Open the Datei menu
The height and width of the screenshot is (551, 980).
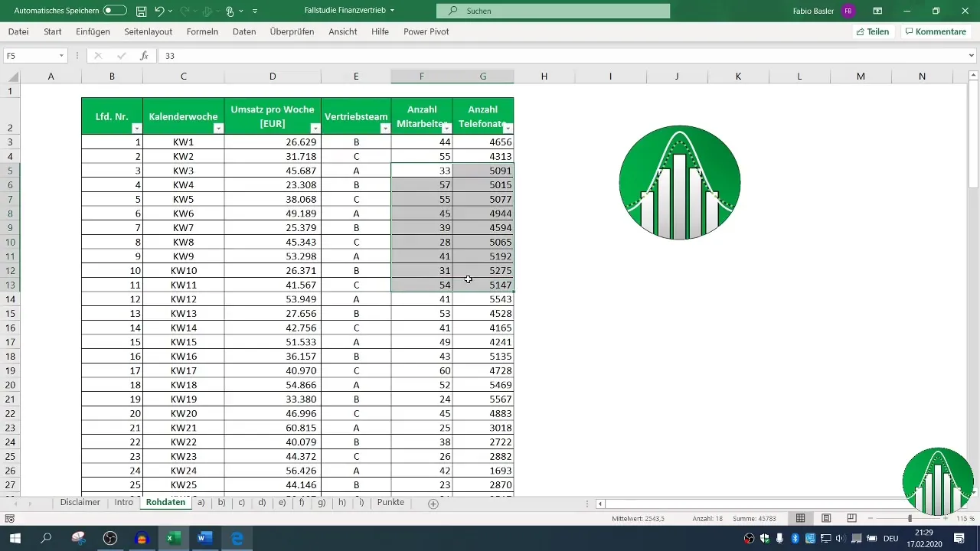[18, 31]
